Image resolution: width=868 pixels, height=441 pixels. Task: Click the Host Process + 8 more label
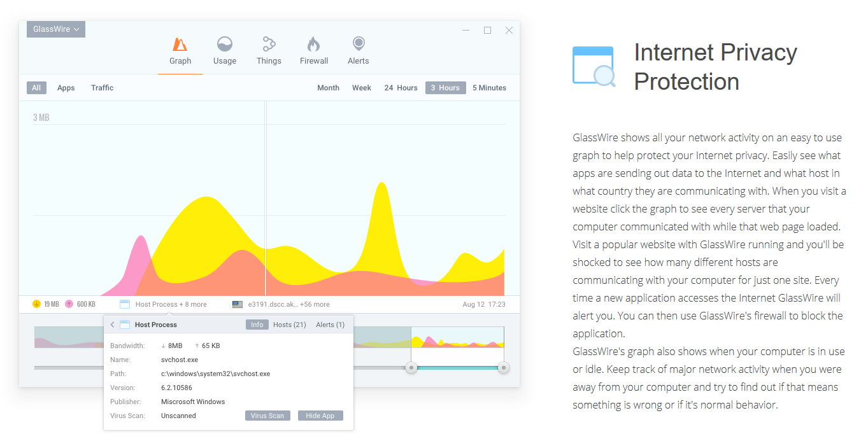pos(171,304)
